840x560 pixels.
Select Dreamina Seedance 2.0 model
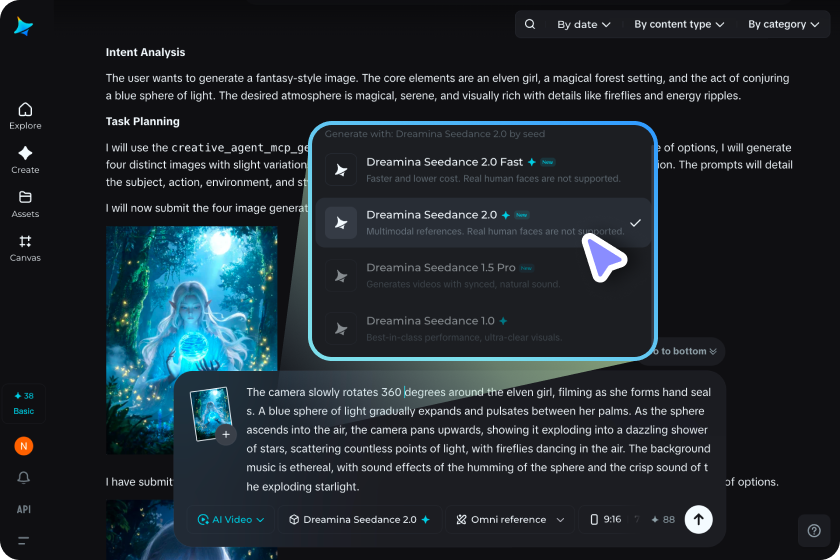point(482,222)
